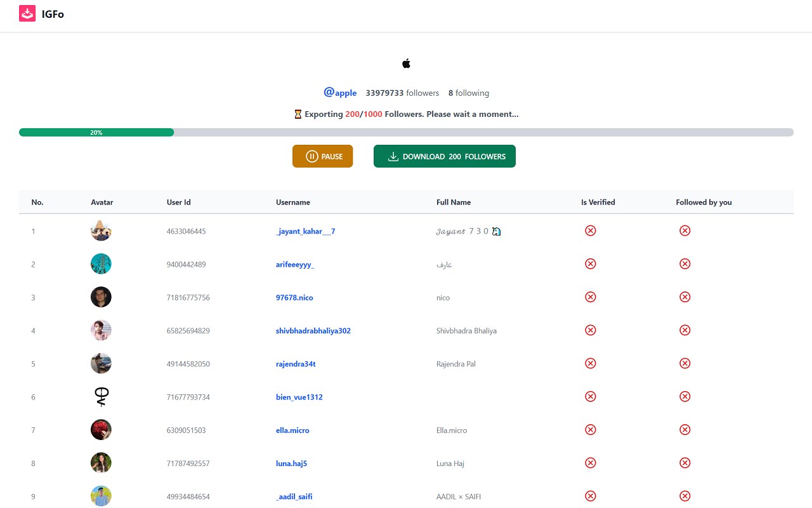This screenshot has width=812, height=508.
Task: View avatar of luna.haj5
Action: (101, 463)
